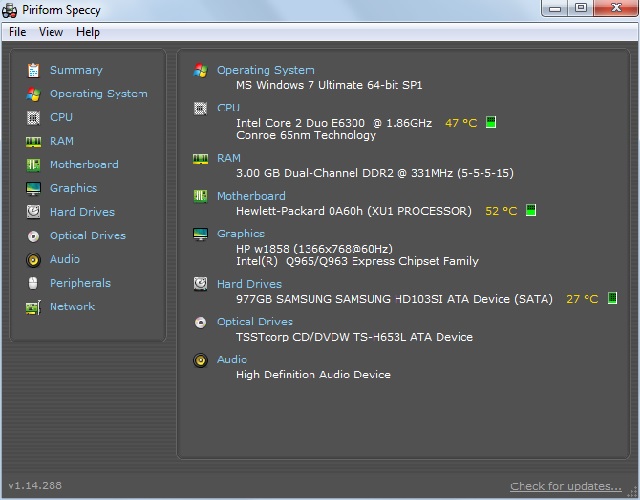The image size is (640, 500).
Task: Click the Windows flag icon in sidebar
Action: coord(33,94)
